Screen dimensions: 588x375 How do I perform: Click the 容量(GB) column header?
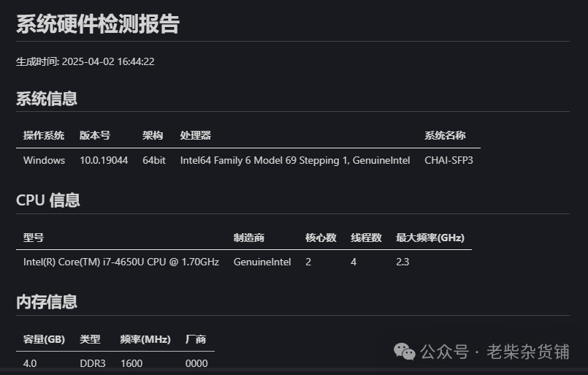(45, 339)
